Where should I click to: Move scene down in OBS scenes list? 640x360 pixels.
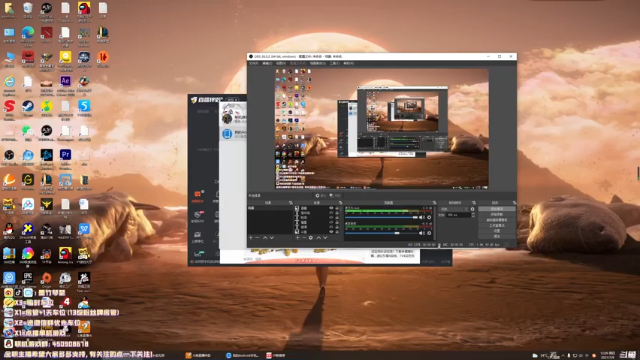272,238
